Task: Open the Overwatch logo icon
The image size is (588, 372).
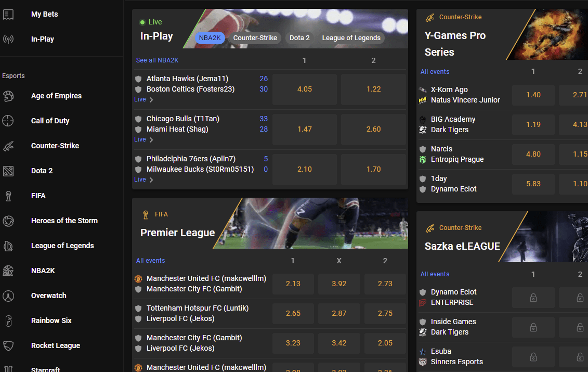Action: [8, 296]
